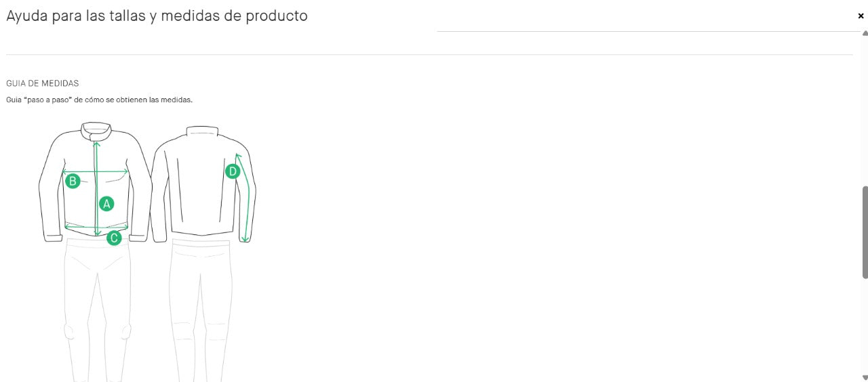Click the front view trousers illustration

click(x=96, y=310)
